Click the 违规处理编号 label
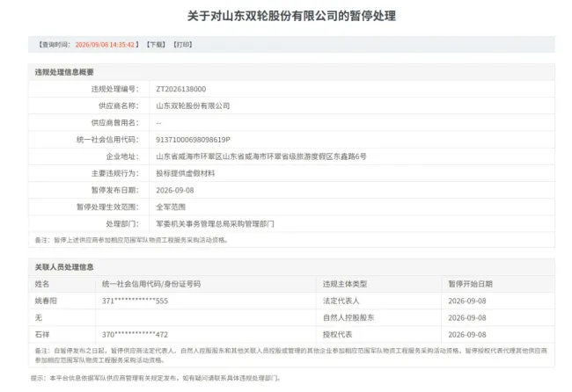Screen dimensions: 572x392 click(114, 90)
